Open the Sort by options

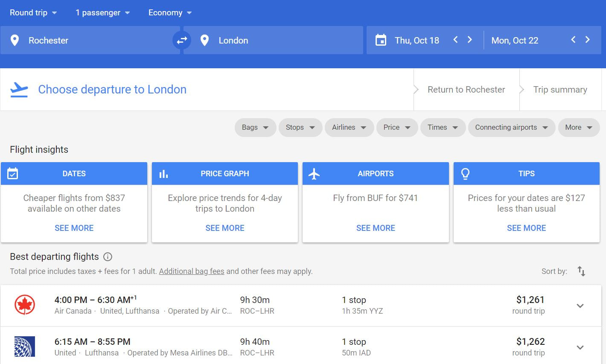(x=581, y=271)
